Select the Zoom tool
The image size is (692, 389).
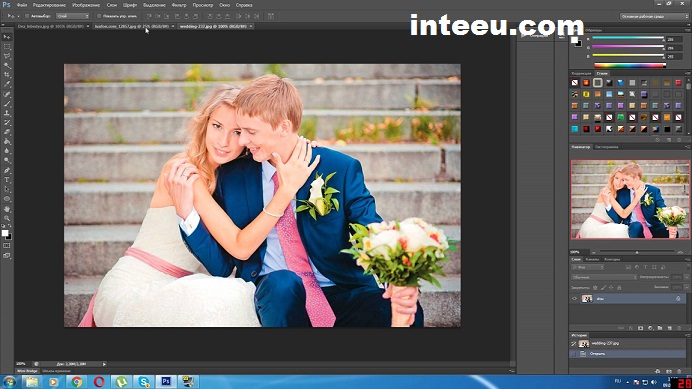point(7,218)
